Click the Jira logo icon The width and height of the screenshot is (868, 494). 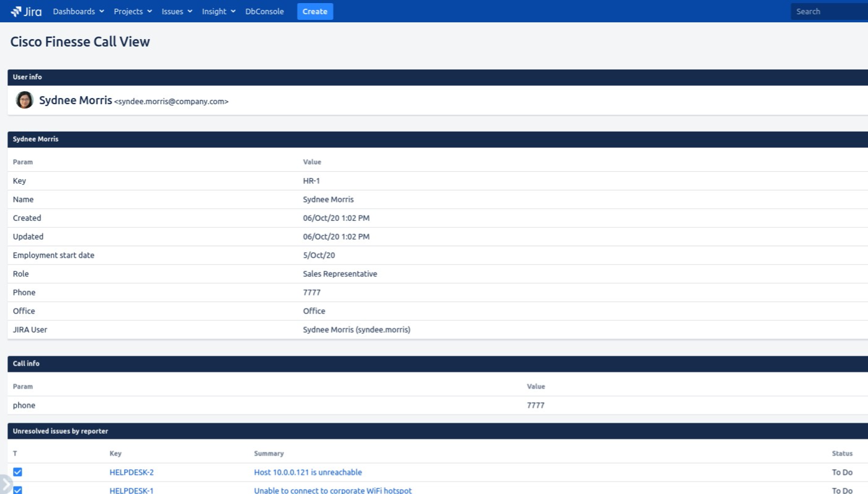click(26, 11)
